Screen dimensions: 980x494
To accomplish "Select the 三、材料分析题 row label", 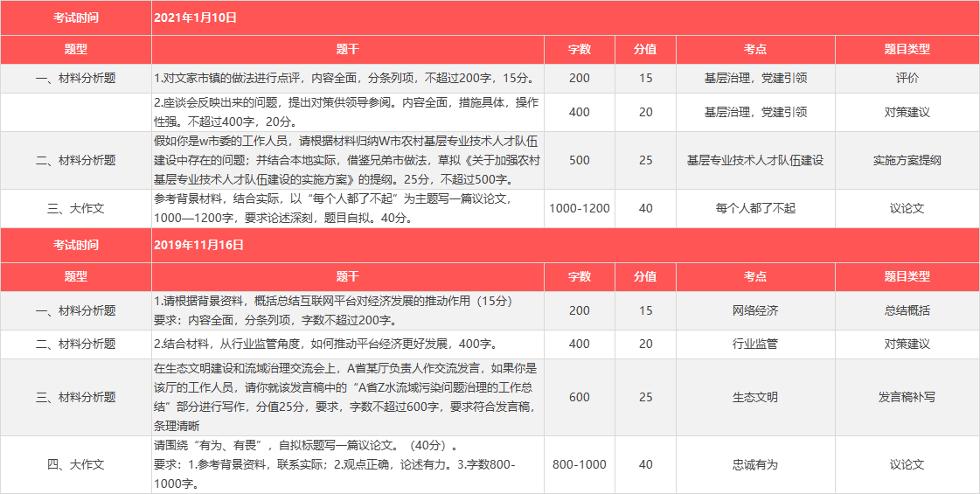I will point(76,396).
